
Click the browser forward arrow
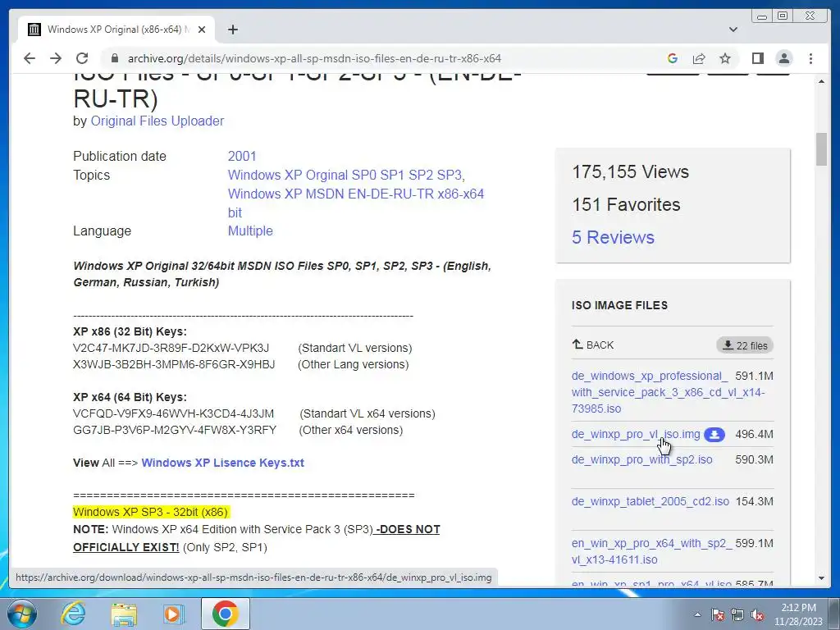pyautogui.click(x=56, y=58)
